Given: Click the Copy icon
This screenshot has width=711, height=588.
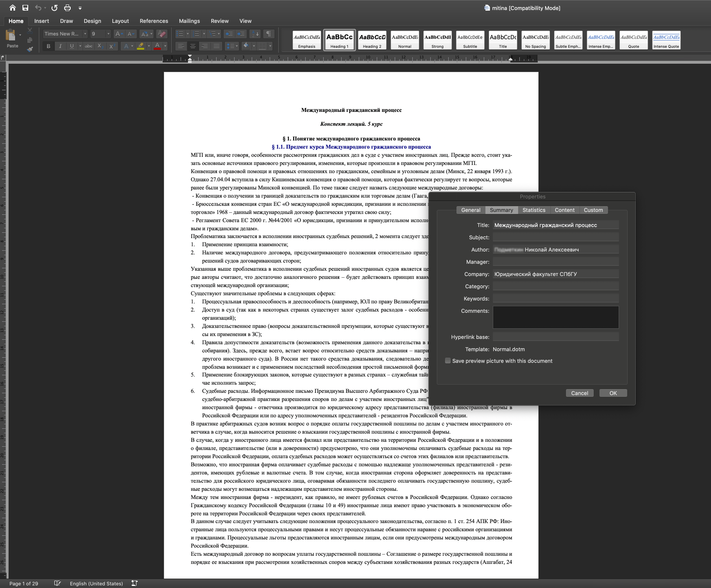Looking at the screenshot, I should pos(30,40).
